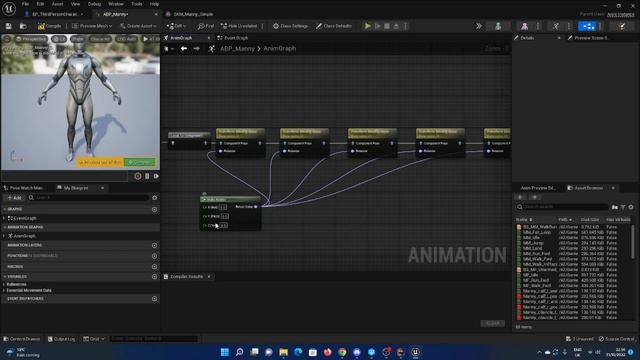Switch to Physics asset mode icon

pyautogui.click(x=622, y=26)
